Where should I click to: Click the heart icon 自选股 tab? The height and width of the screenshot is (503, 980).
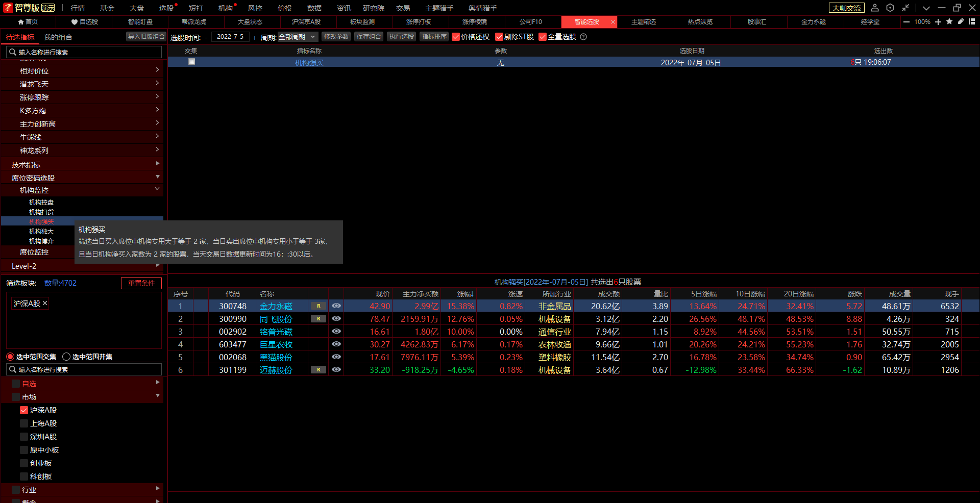coord(84,22)
